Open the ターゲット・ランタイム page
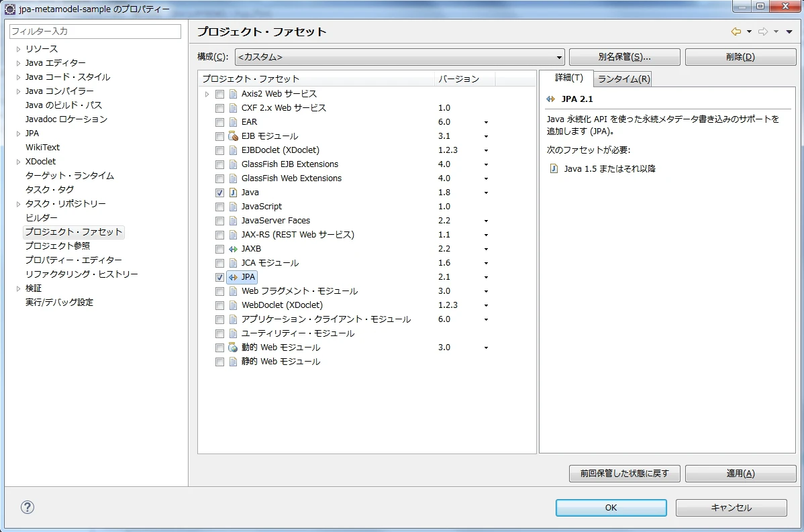The height and width of the screenshot is (532, 804). [x=70, y=175]
